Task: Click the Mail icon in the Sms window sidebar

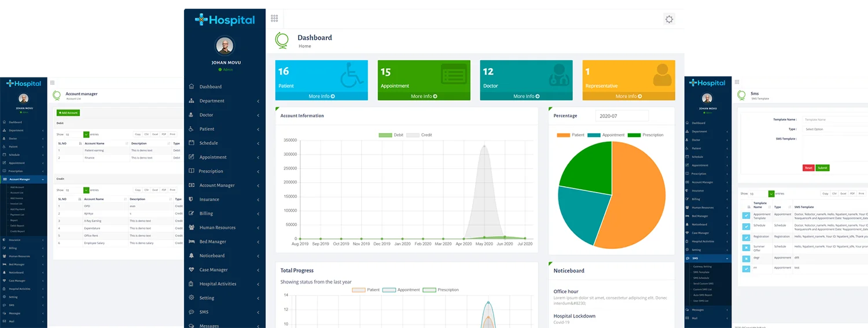Action: pos(687,318)
